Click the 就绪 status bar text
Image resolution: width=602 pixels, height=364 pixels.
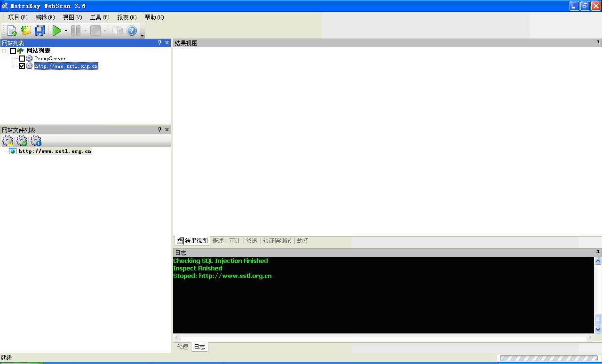click(6, 358)
